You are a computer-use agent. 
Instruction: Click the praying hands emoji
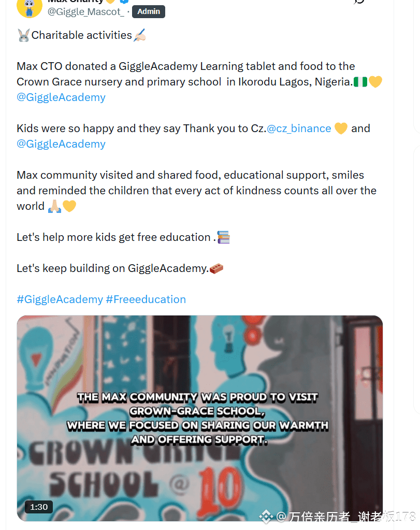54,206
